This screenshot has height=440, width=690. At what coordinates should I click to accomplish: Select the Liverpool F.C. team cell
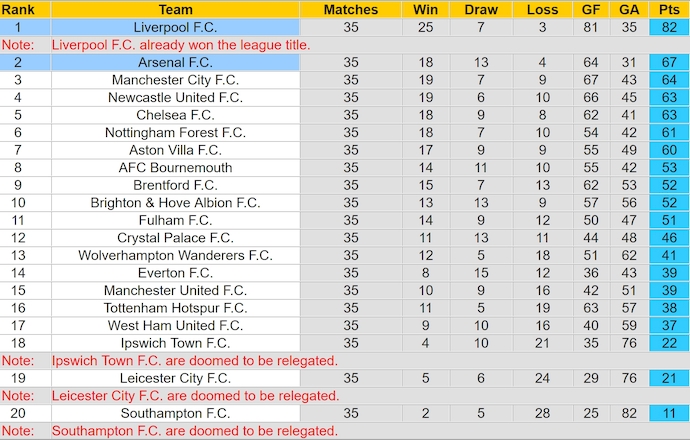point(175,27)
